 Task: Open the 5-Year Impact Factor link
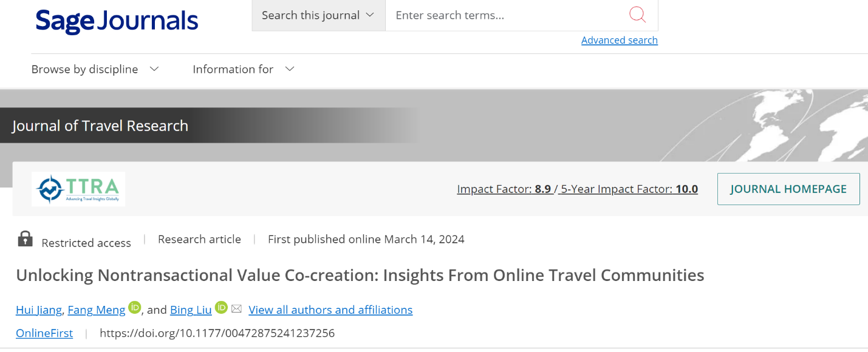tap(629, 189)
